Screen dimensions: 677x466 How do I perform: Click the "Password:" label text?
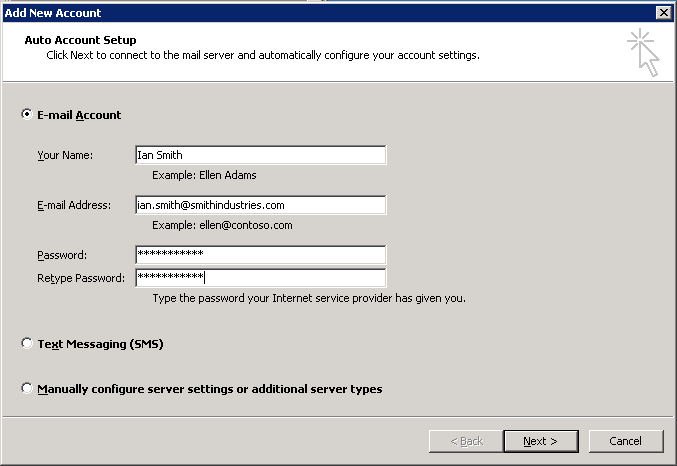(62, 255)
